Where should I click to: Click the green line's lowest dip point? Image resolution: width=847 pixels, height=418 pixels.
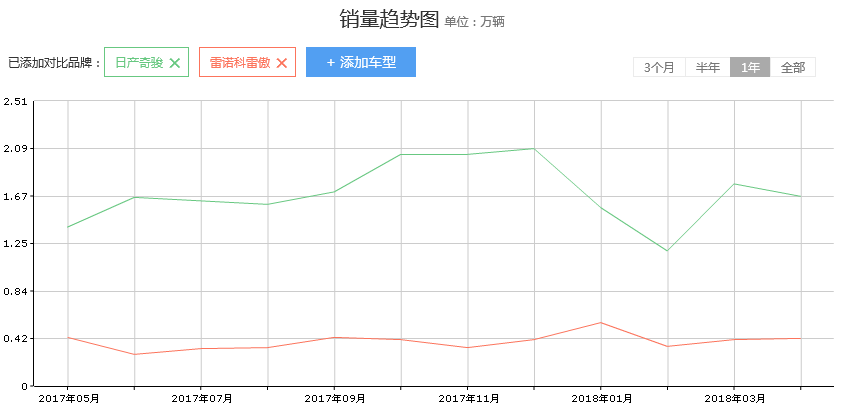(667, 251)
